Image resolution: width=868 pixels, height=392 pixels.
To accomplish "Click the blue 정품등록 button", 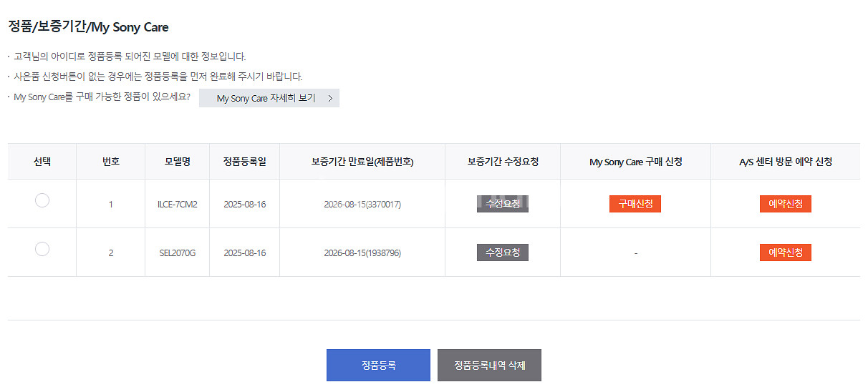I will coord(378,365).
